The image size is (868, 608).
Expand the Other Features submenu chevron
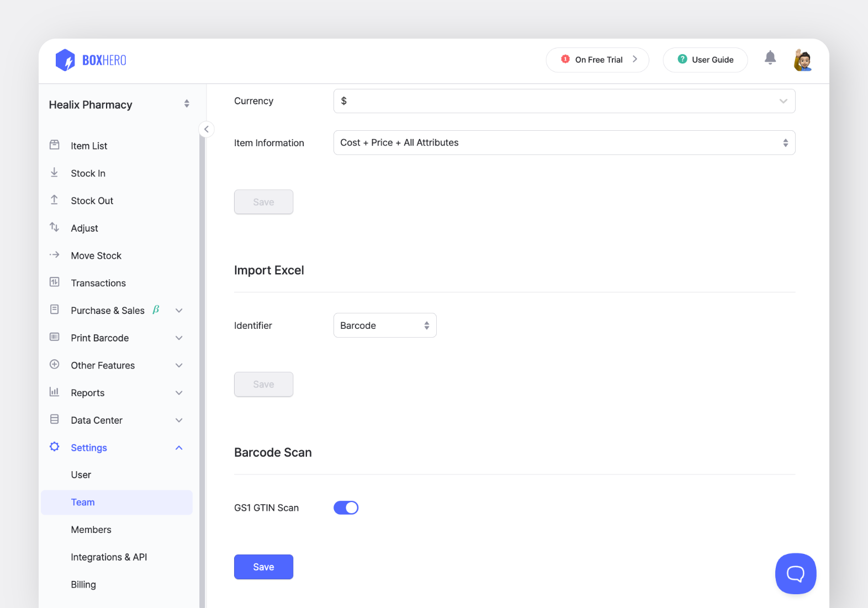point(179,365)
